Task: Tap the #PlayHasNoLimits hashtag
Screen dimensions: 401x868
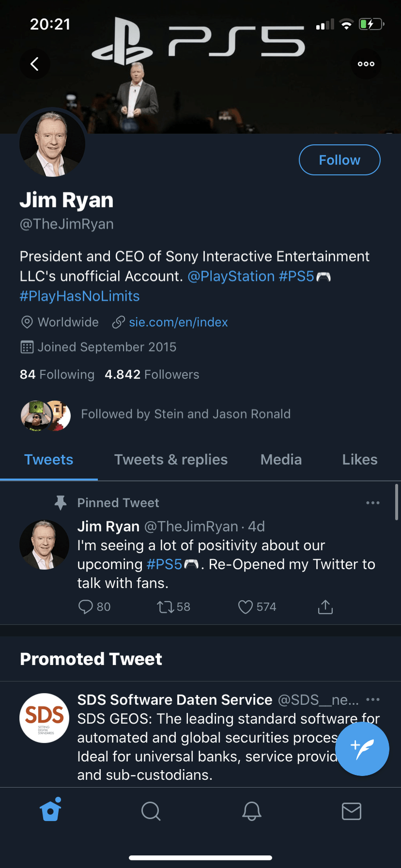Action: [80, 296]
